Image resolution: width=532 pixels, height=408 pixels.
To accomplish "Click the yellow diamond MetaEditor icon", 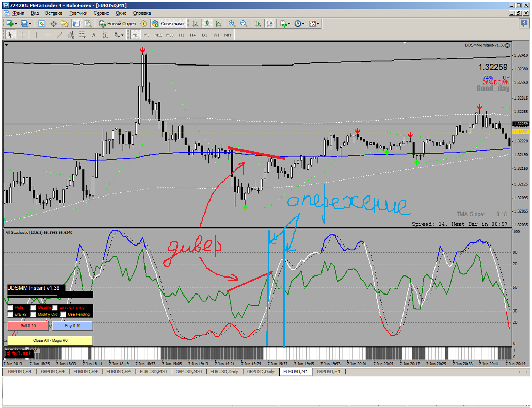I will click(143, 23).
